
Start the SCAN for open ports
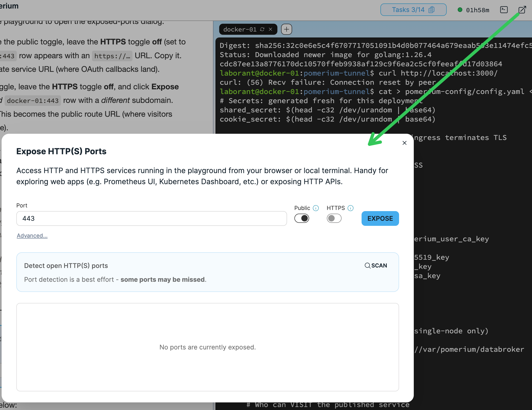376,265
